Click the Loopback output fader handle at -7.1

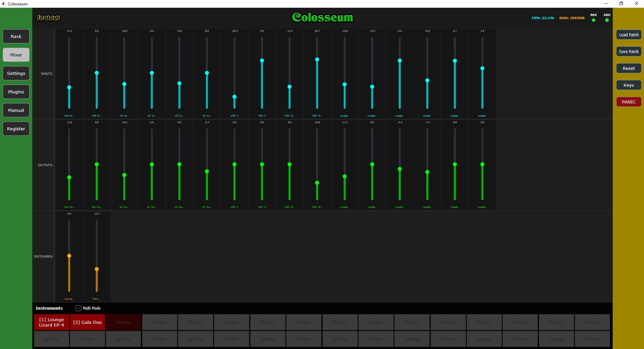[x=427, y=172]
